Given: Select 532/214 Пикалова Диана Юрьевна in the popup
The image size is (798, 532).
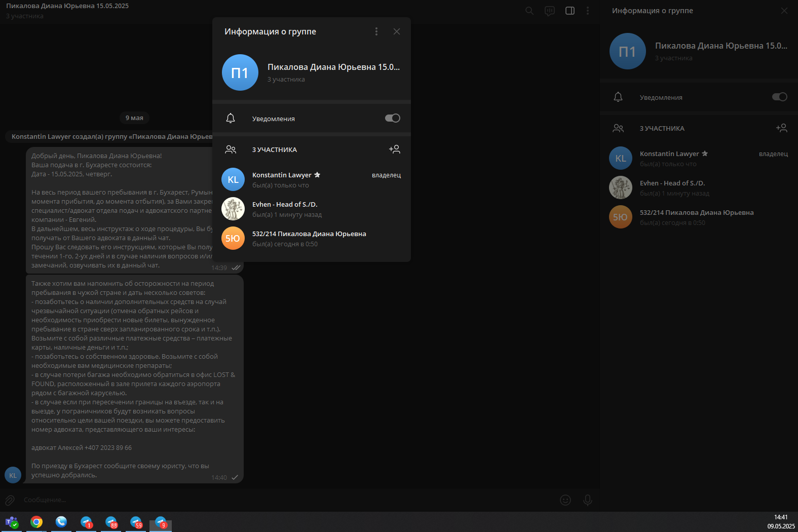Looking at the screenshot, I should [x=312, y=239].
